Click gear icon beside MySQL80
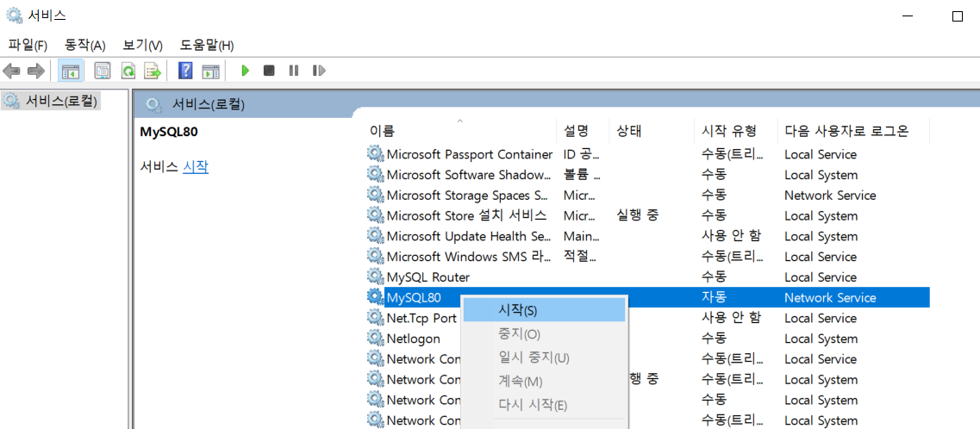980x429 pixels. (375, 297)
